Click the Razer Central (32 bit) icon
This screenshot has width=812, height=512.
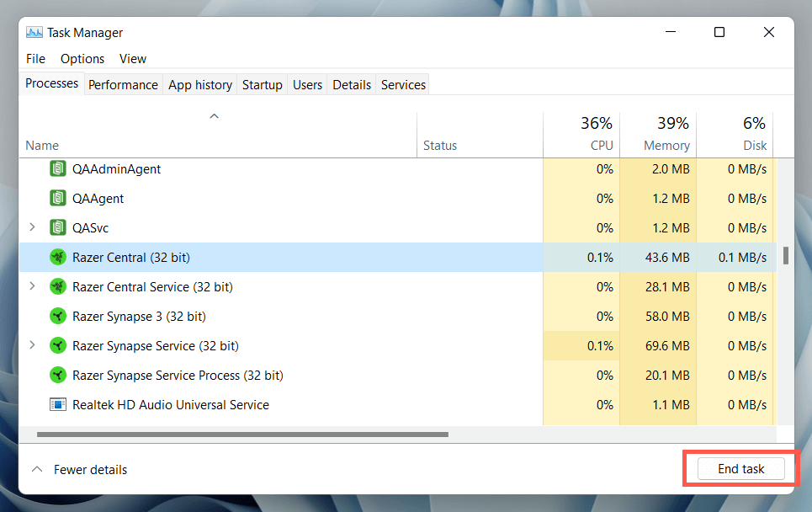(x=57, y=257)
